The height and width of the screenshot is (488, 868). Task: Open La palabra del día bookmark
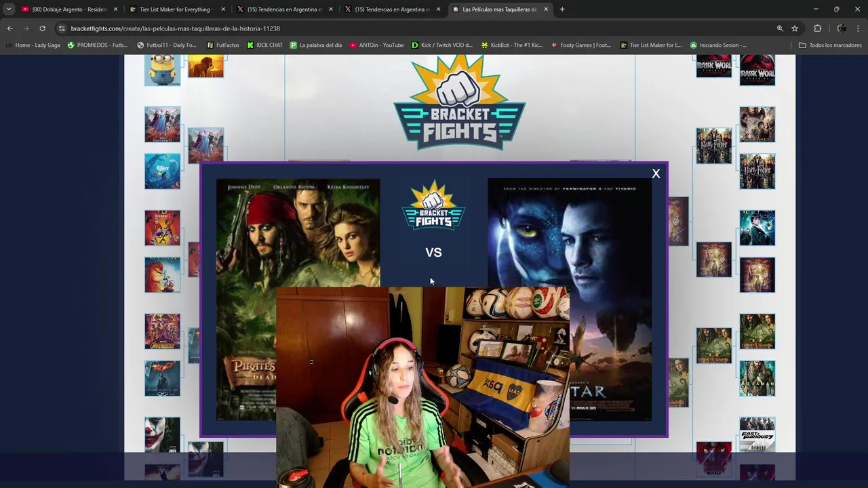pyautogui.click(x=316, y=45)
